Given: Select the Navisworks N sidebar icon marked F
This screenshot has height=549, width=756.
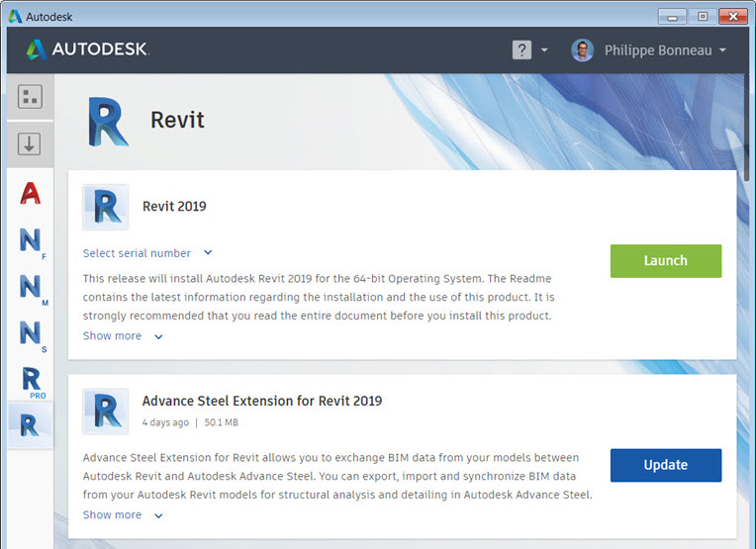Looking at the screenshot, I should coord(32,242).
